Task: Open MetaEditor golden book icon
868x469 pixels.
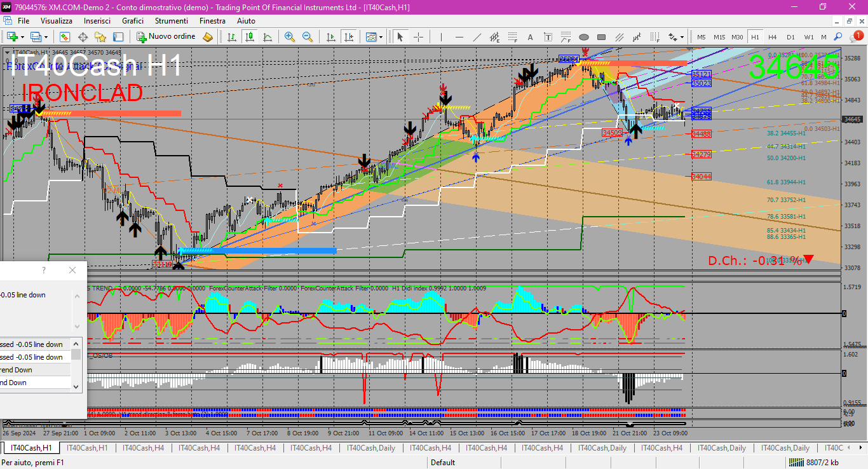Action: coord(208,37)
